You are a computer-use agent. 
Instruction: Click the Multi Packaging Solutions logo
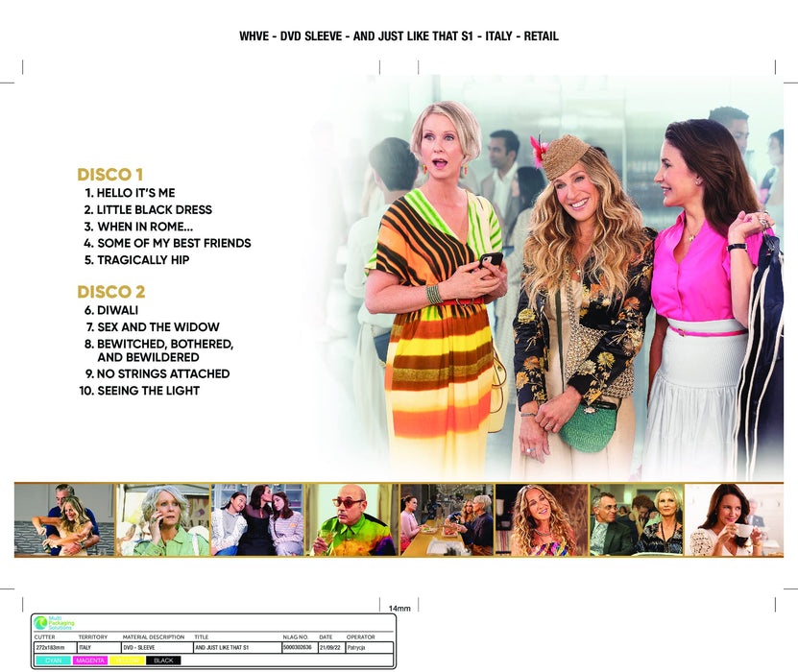[55, 623]
